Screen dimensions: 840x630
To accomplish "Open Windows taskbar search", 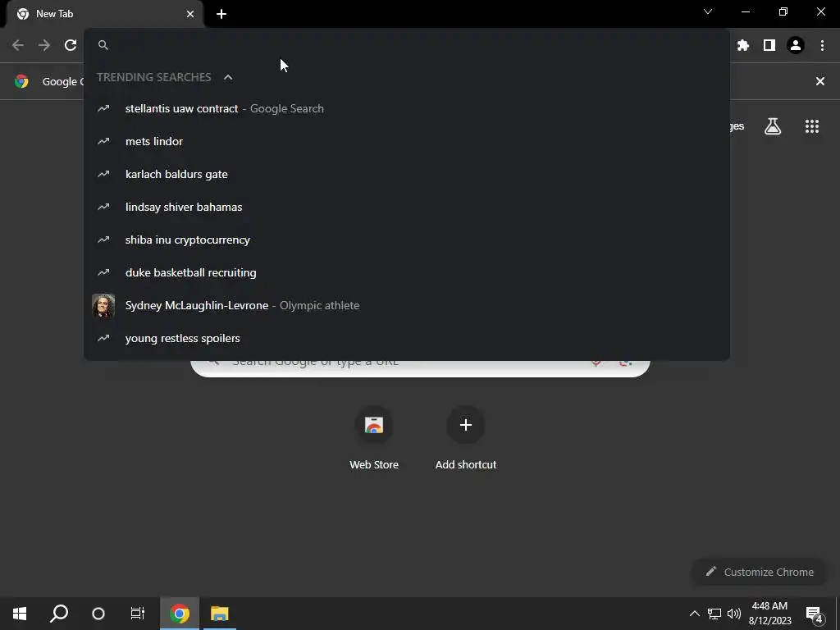I will click(x=59, y=614).
